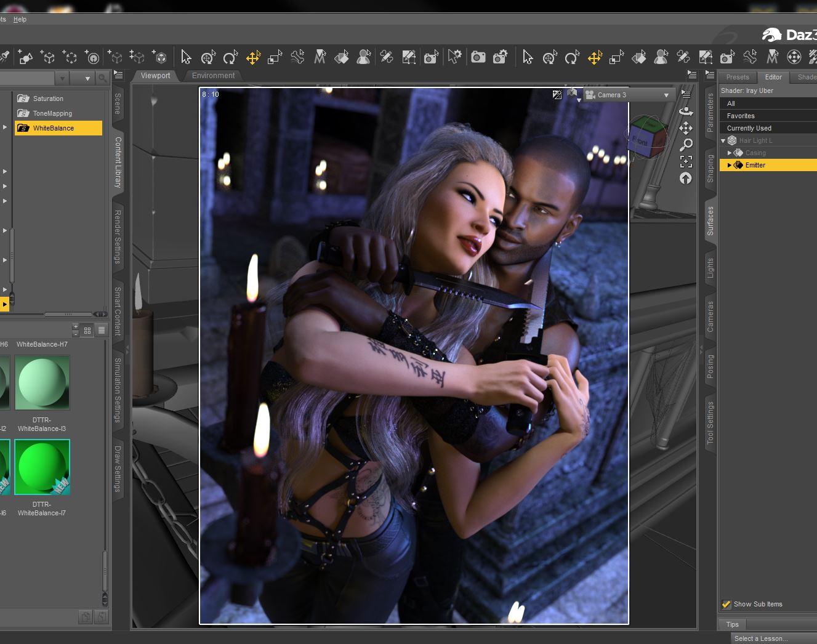The image size is (817, 644).
Task: Open the Smart Content side tab
Action: pyautogui.click(x=118, y=311)
